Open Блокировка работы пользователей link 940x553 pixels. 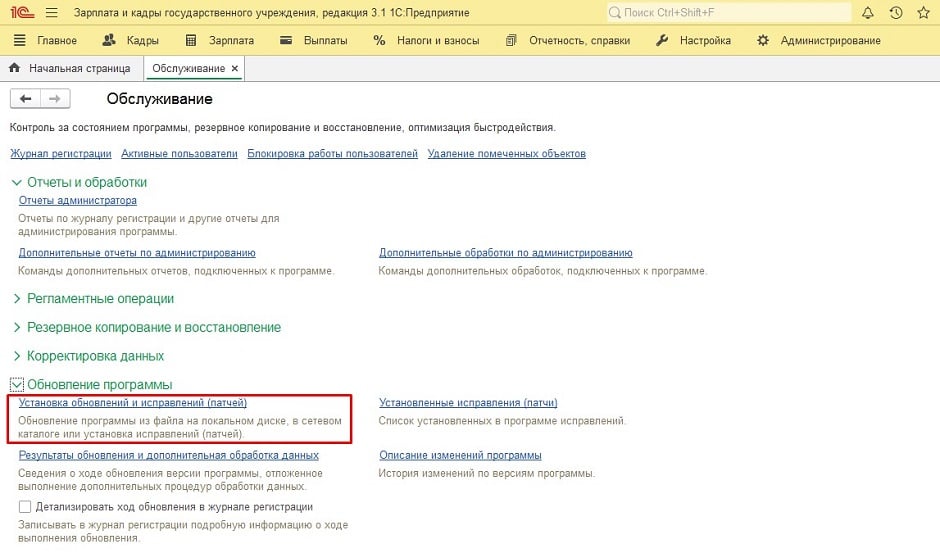[x=332, y=154]
